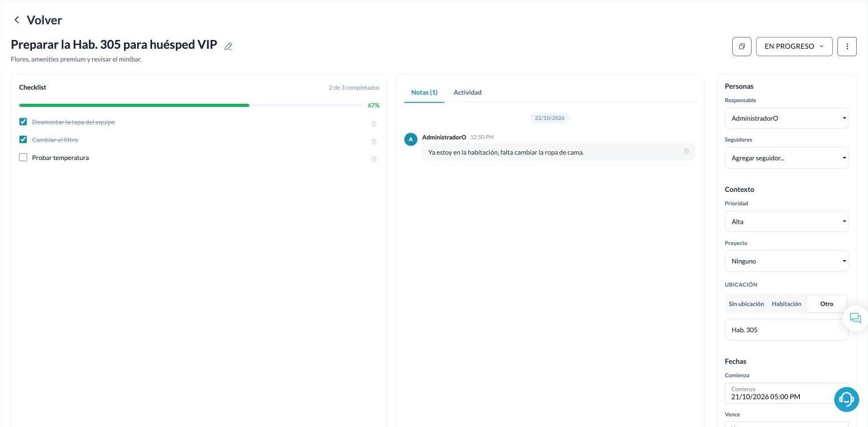Image resolution: width=868 pixels, height=427 pixels.
Task: Delete the 'Cambiar el filtro' checklist item
Action: [374, 141]
